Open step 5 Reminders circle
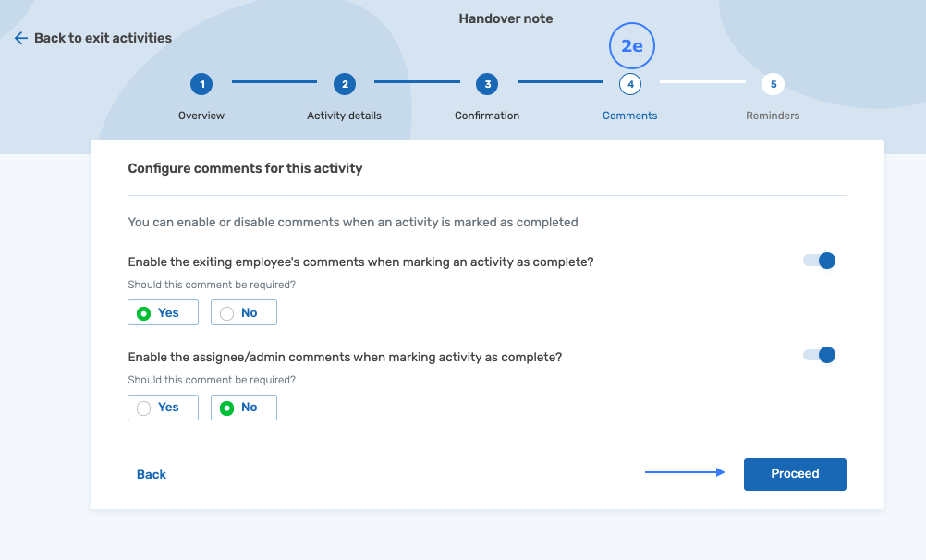The image size is (926, 560). (x=774, y=84)
